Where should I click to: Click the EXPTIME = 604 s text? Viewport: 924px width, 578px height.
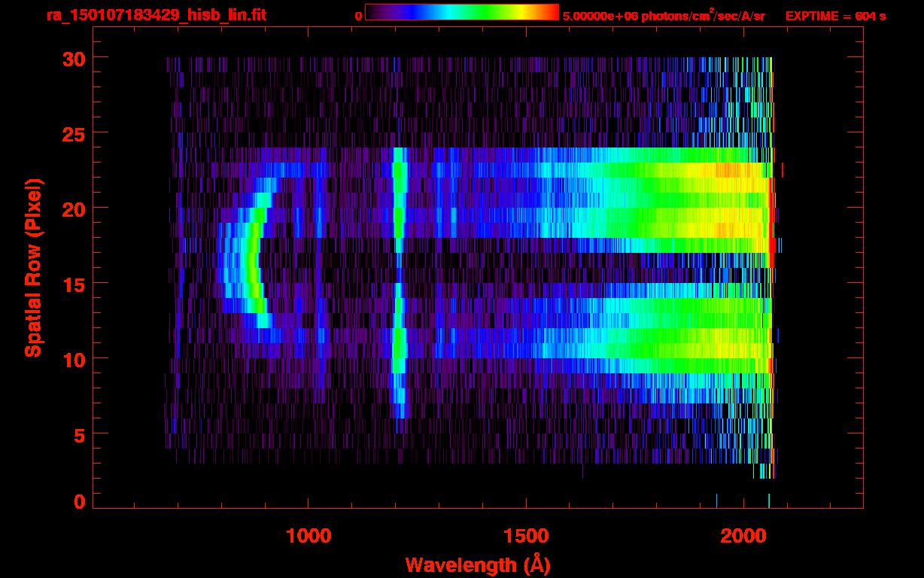click(835, 16)
